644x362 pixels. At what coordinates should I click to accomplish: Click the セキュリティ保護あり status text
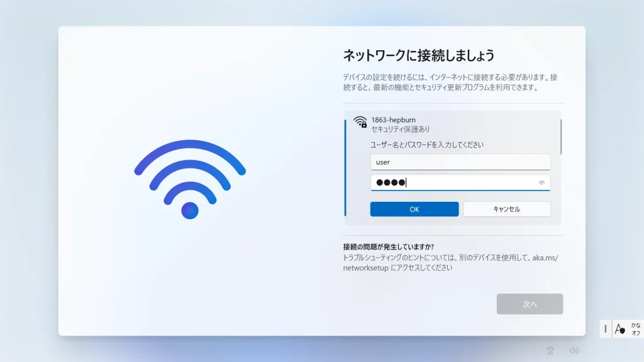coord(401,129)
